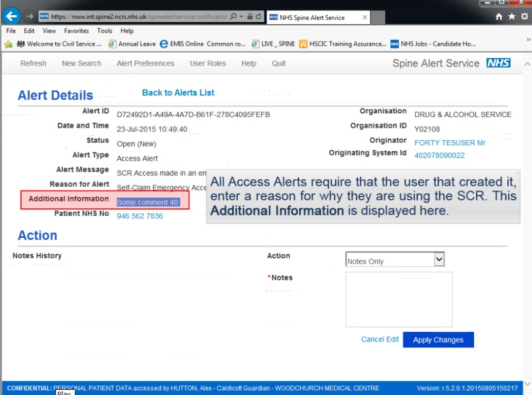
Task: Click the Alert ID value D72492D1...
Action: coord(193,114)
